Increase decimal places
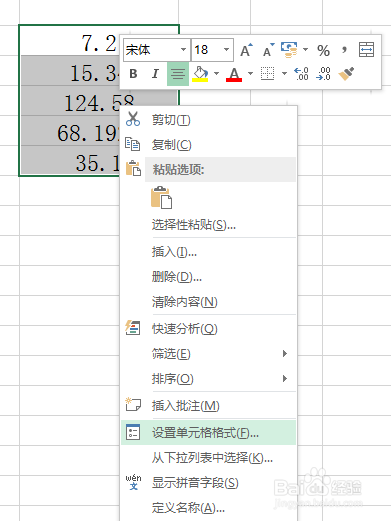 (x=301, y=74)
